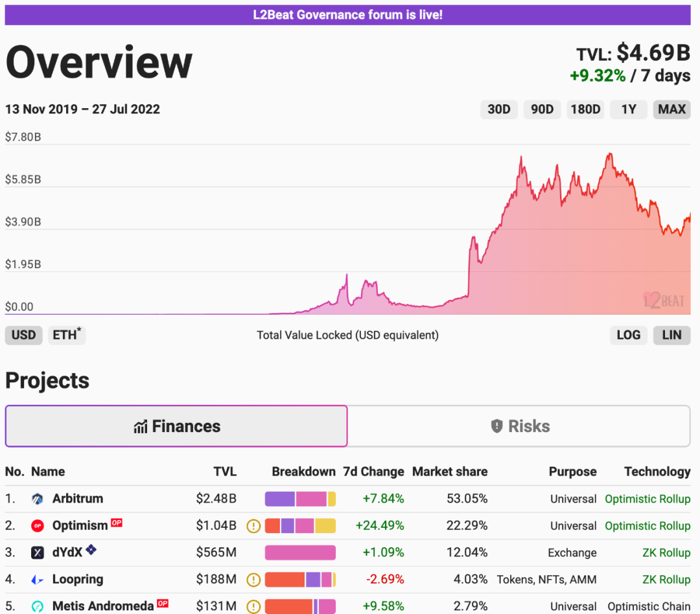Viewport: 700px width, 614px height.
Task: Select the 1Y time range
Action: [x=629, y=109]
